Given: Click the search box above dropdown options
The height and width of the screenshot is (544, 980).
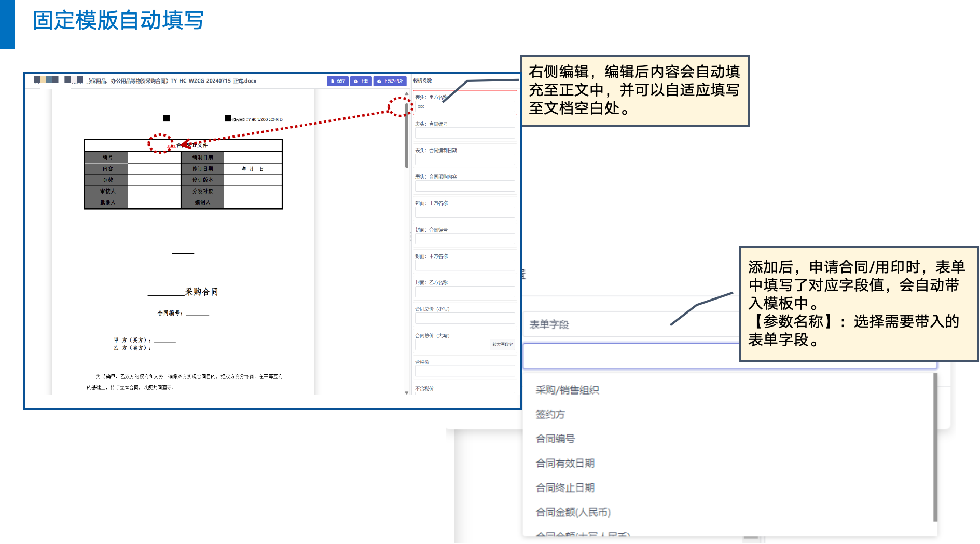Looking at the screenshot, I should coord(630,356).
